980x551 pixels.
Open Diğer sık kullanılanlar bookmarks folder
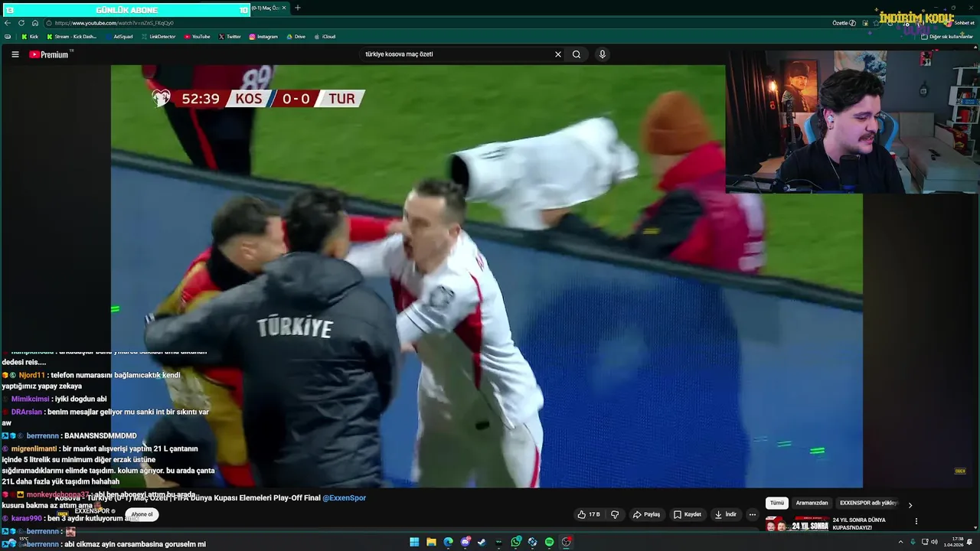click(x=947, y=37)
